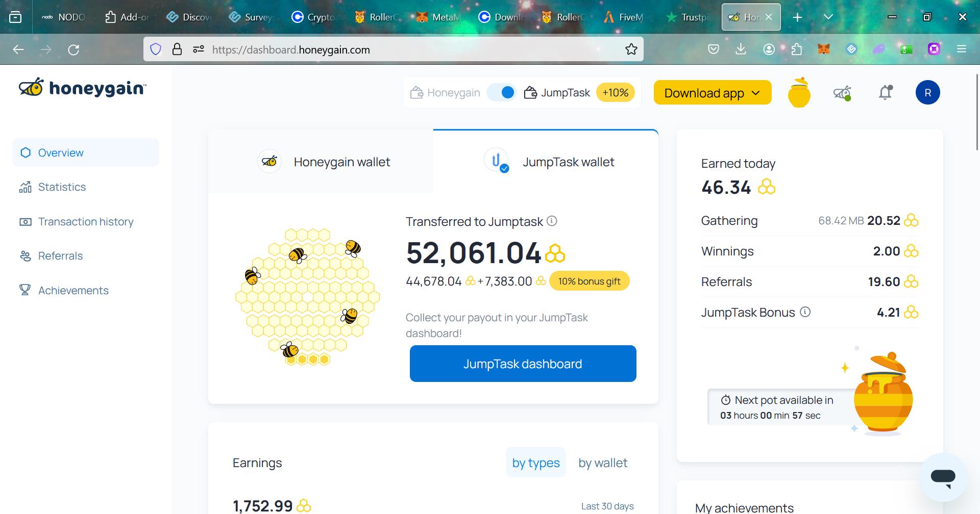Screen dimensions: 980x514
Task: Select the 'by wallet' earnings view
Action: click(x=603, y=462)
